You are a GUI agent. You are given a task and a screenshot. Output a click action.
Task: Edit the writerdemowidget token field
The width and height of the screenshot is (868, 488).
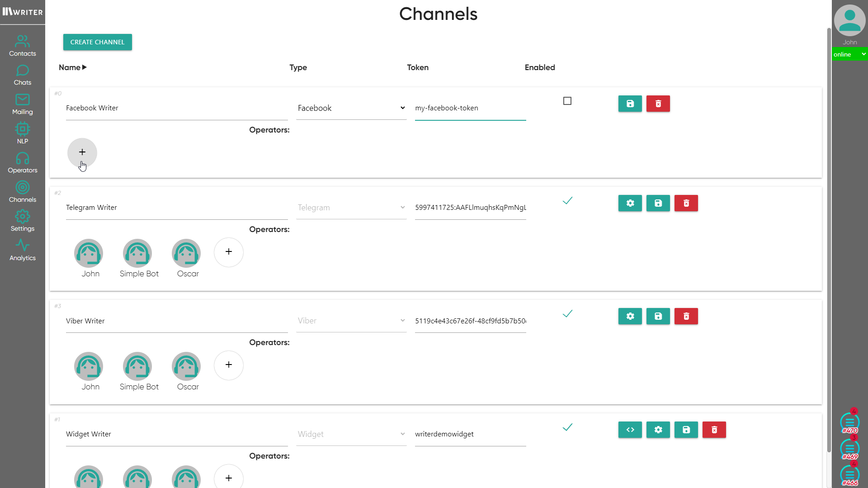pos(471,435)
